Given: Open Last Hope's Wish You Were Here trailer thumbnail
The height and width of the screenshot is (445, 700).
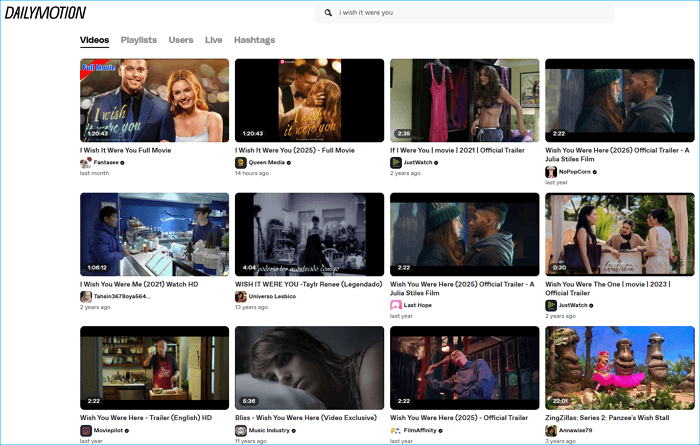Looking at the screenshot, I should point(464,234).
